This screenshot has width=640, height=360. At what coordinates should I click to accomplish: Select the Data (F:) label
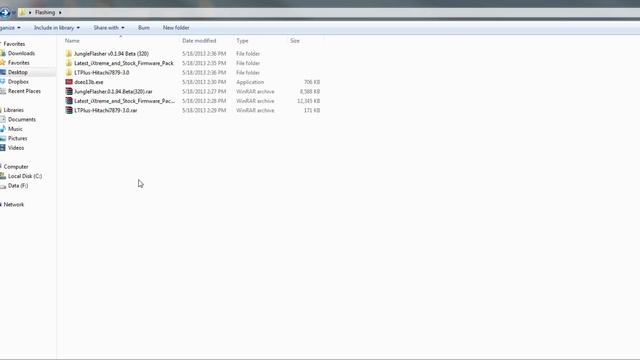point(18,186)
